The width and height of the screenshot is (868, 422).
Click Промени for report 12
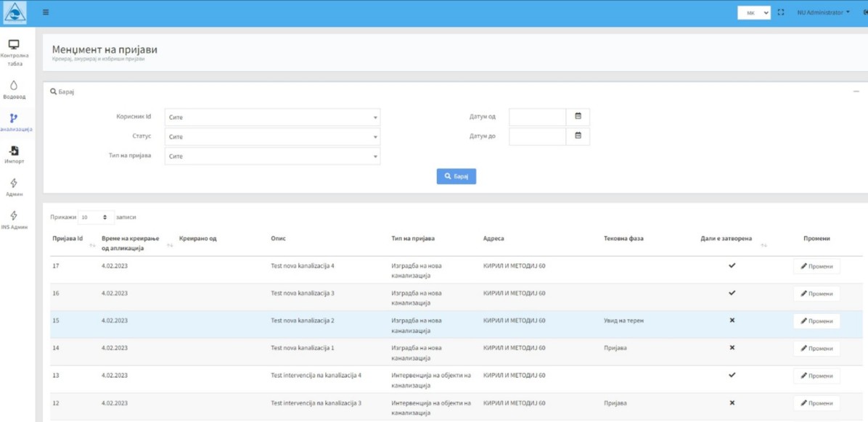pyautogui.click(x=816, y=403)
